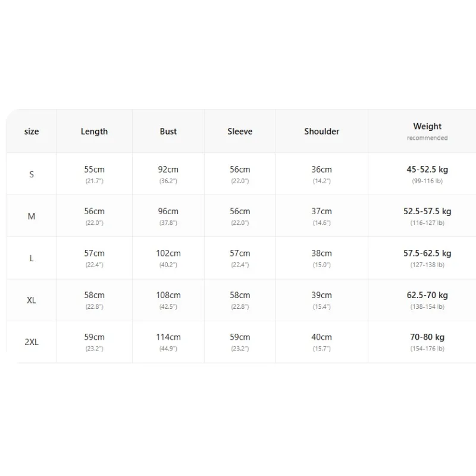Click the 55cm length cell
476x476 pixels.
[94, 174]
